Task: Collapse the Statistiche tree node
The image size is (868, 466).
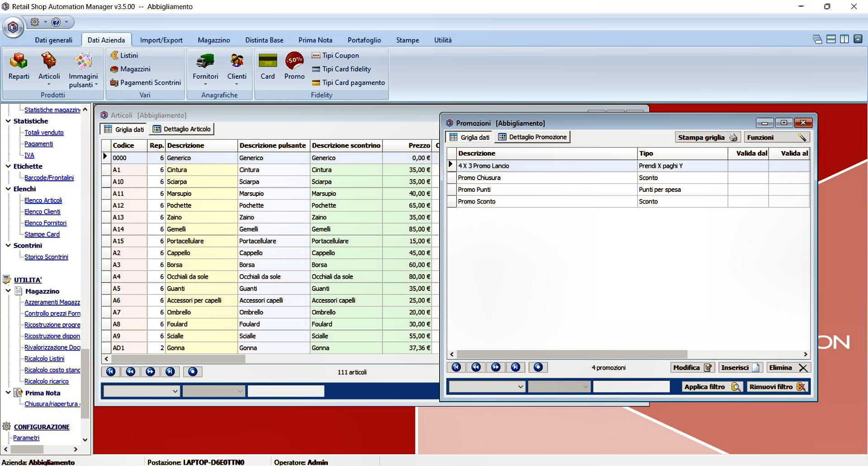Action: pos(8,121)
